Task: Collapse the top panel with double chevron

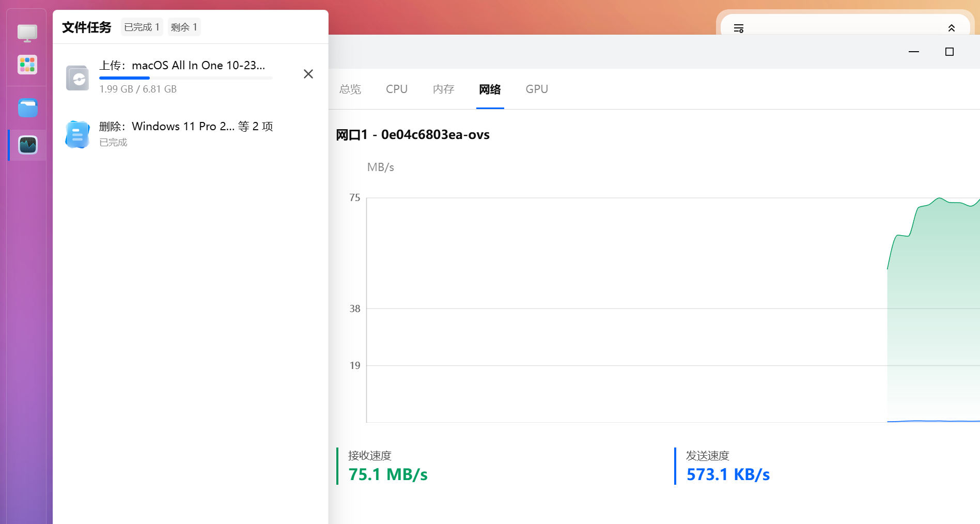Action: pyautogui.click(x=952, y=28)
